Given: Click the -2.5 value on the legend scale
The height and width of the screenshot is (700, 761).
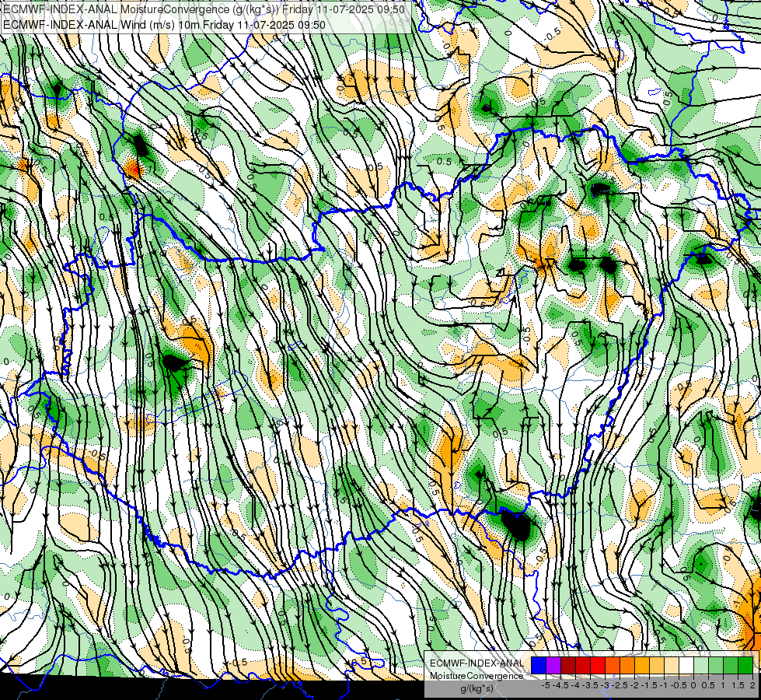Looking at the screenshot, I should pyautogui.click(x=619, y=685).
